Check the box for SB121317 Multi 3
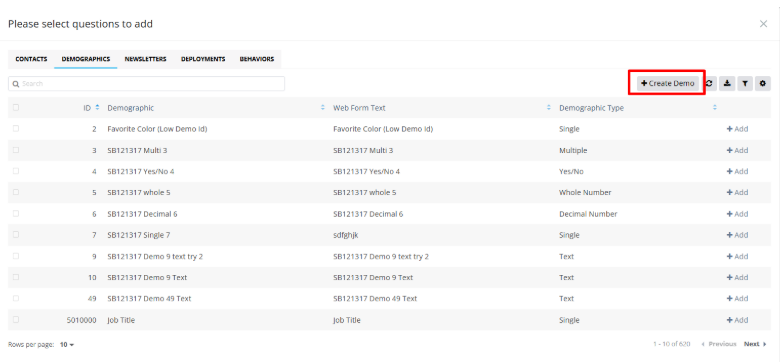Screen dimensions: 780x362 click(x=16, y=150)
